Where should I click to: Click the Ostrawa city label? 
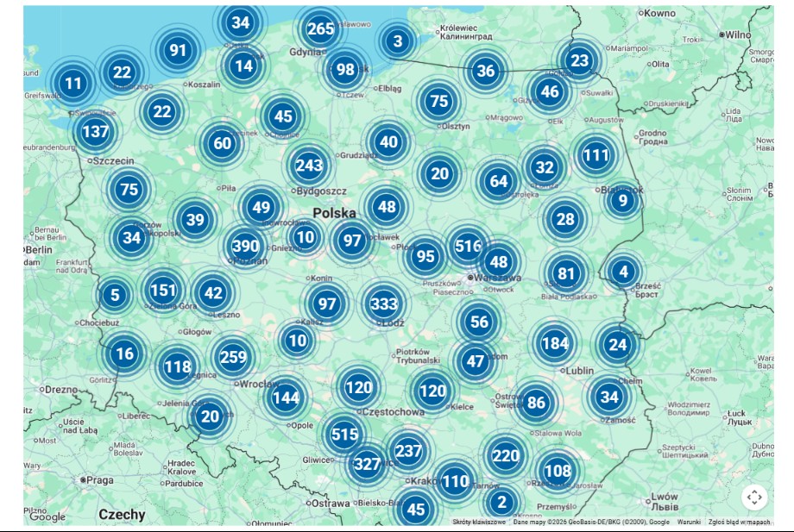coord(331,504)
